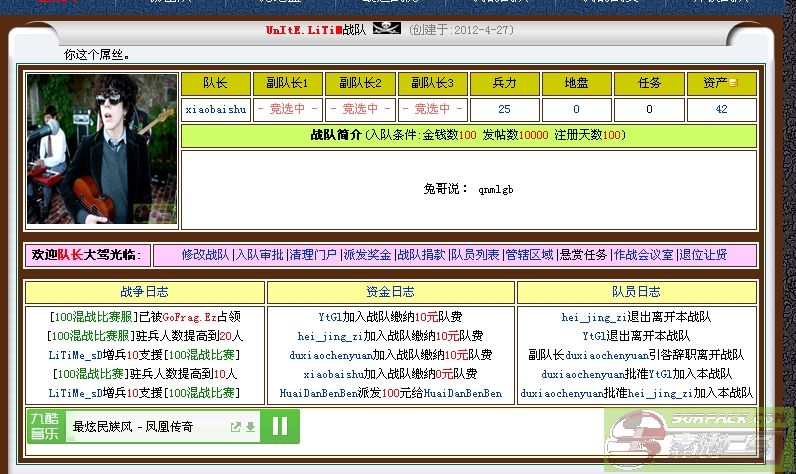This screenshot has width=796, height=474.
Task: Go to 作战会议室 war room
Action: [643, 255]
